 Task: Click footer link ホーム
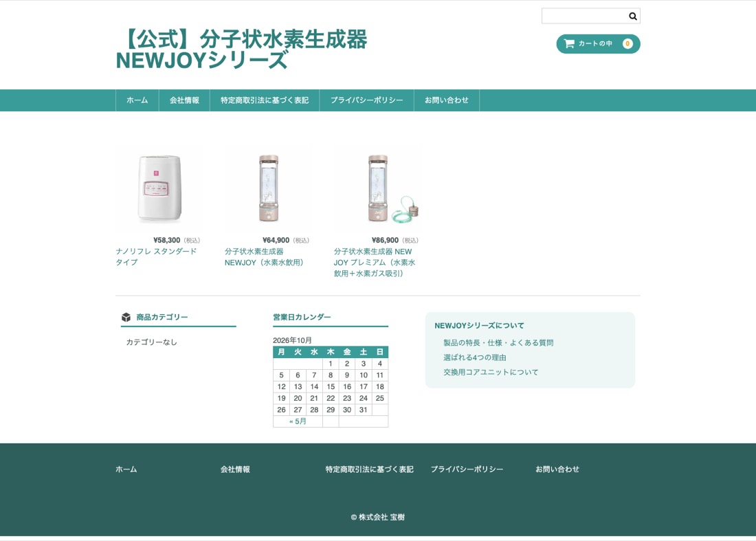126,469
